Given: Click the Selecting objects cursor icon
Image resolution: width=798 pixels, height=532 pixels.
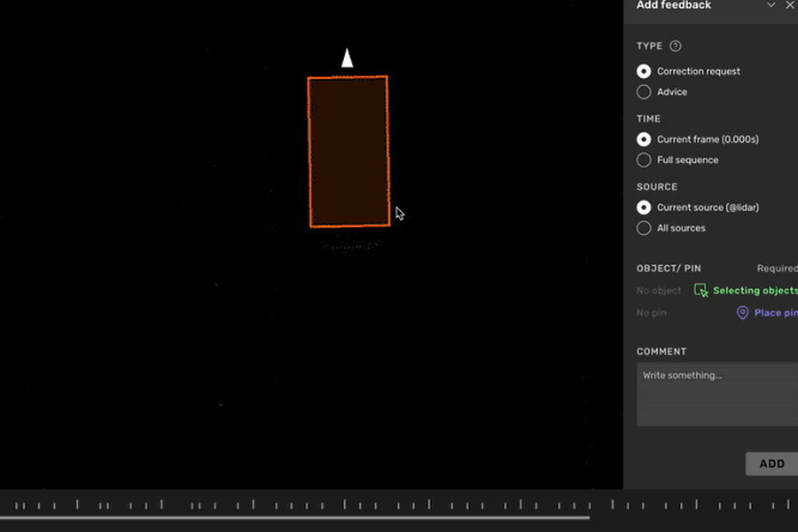Looking at the screenshot, I should tap(700, 290).
